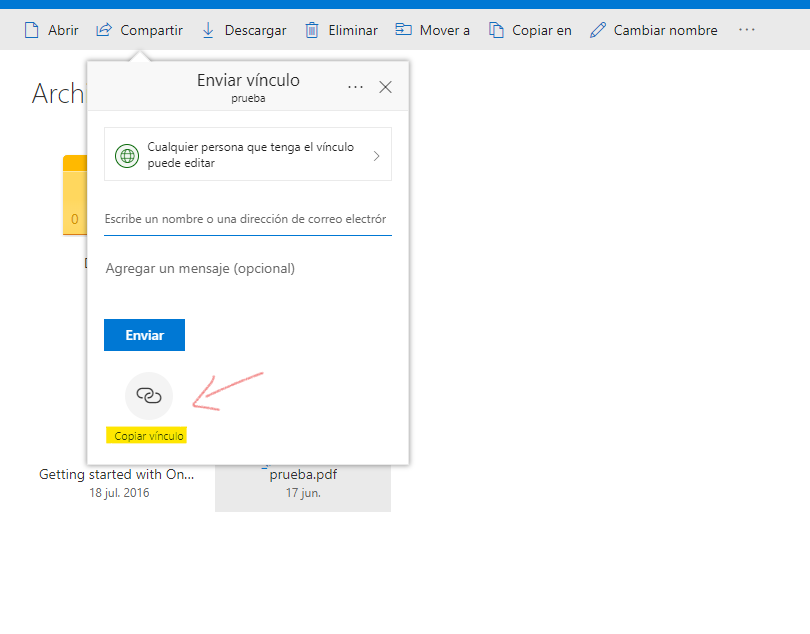The width and height of the screenshot is (810, 634).
Task: Open toolbar overflow three-dots menu
Action: (x=746, y=29)
